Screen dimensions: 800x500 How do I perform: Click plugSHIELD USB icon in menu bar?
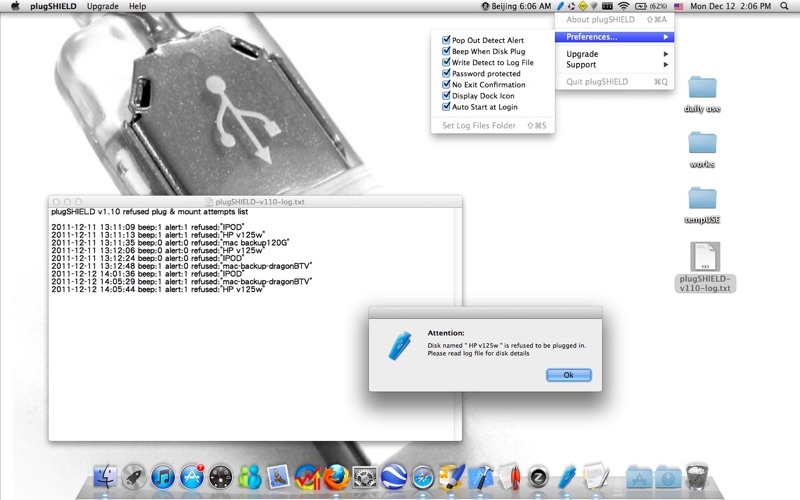pyautogui.click(x=560, y=6)
